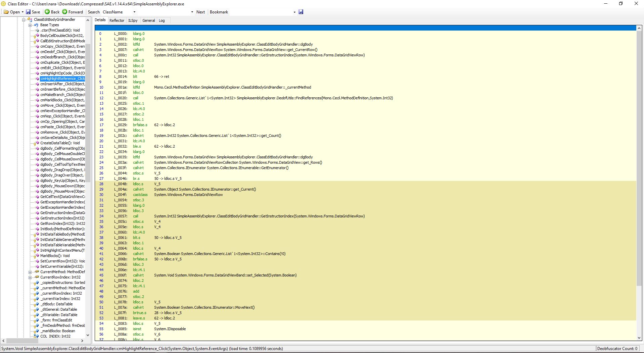This screenshot has height=353, width=644.
Task: Click the Open toolbar button label
Action: (15, 12)
